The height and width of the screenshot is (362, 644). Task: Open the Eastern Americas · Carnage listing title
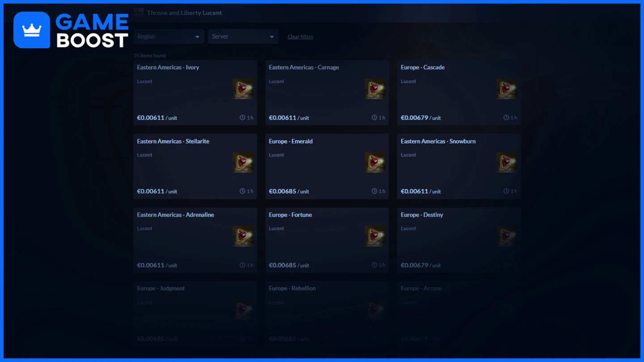[x=304, y=67]
